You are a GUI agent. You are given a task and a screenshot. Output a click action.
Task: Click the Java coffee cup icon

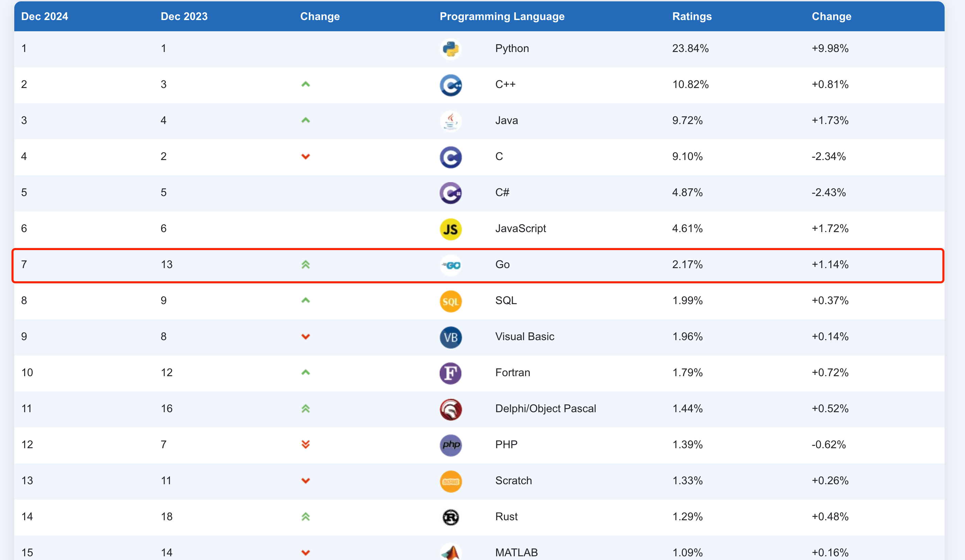[x=450, y=121]
